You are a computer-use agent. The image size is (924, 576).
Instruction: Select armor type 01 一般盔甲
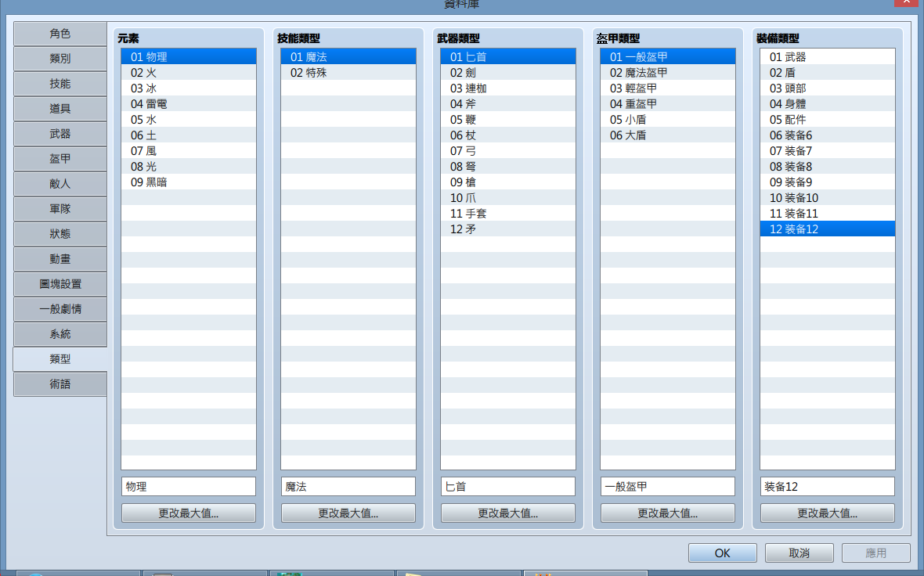(668, 56)
